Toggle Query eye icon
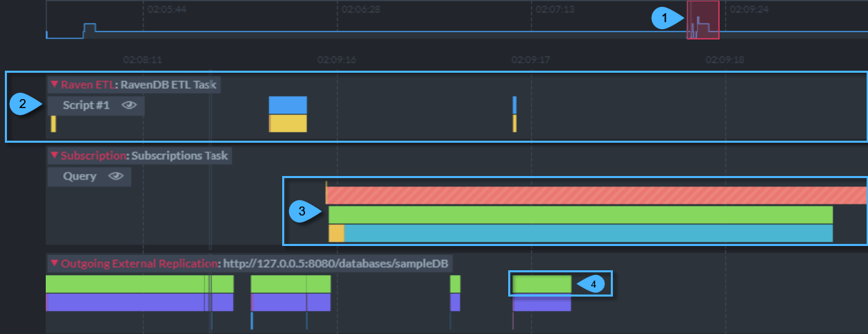Viewport: 868px width, 334px height. click(x=115, y=176)
